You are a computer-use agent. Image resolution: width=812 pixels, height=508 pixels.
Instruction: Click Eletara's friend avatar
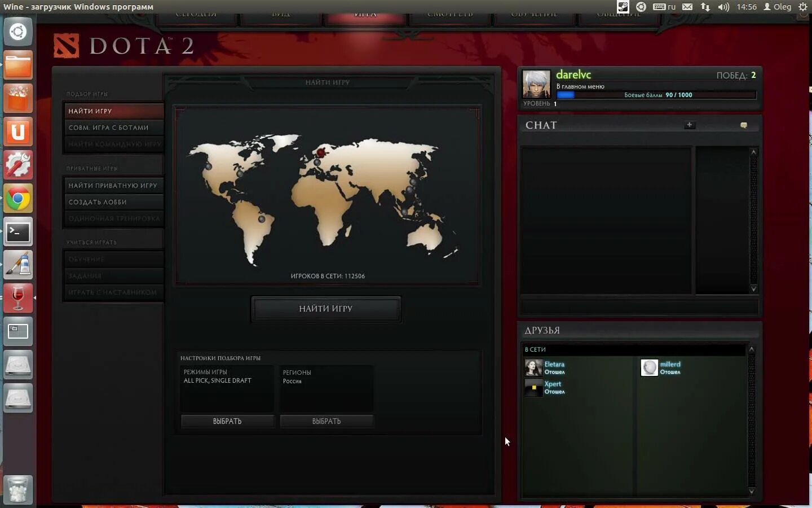pyautogui.click(x=533, y=368)
